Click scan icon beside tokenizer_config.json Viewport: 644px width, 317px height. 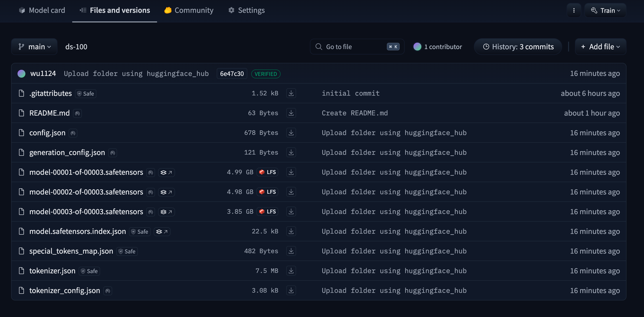tap(108, 291)
